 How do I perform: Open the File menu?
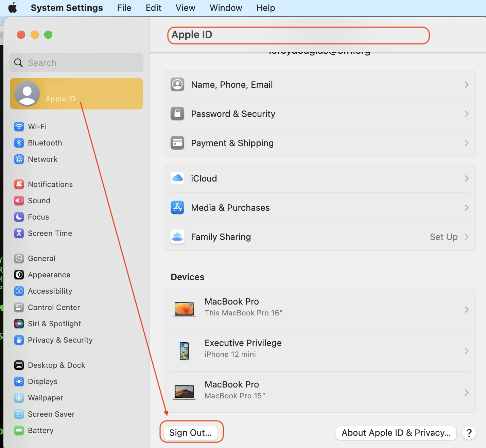(124, 8)
